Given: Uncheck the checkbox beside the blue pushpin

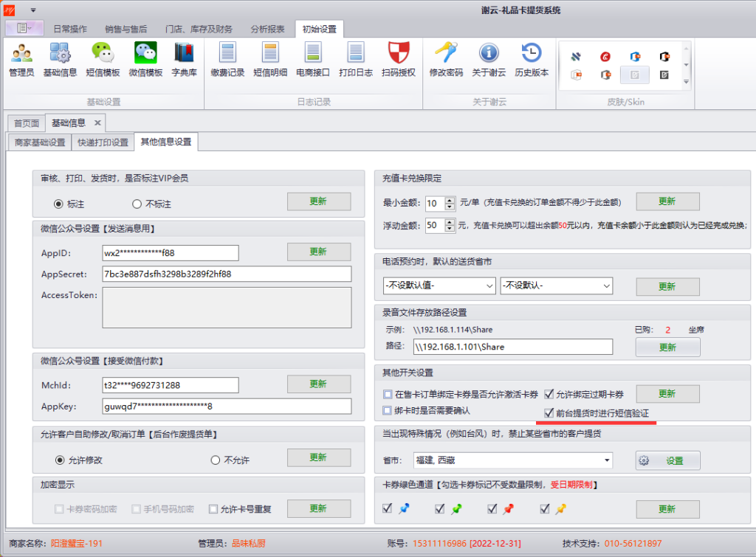Looking at the screenshot, I should coord(387,508).
